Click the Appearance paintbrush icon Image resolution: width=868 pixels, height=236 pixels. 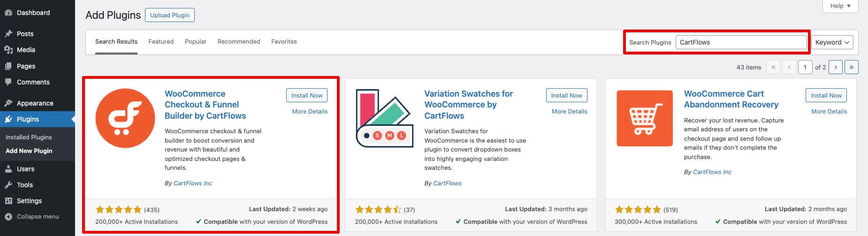click(x=8, y=103)
